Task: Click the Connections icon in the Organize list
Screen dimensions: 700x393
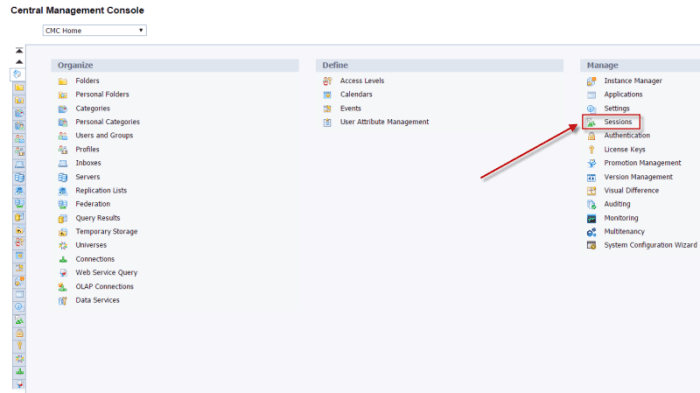Action: click(x=63, y=259)
